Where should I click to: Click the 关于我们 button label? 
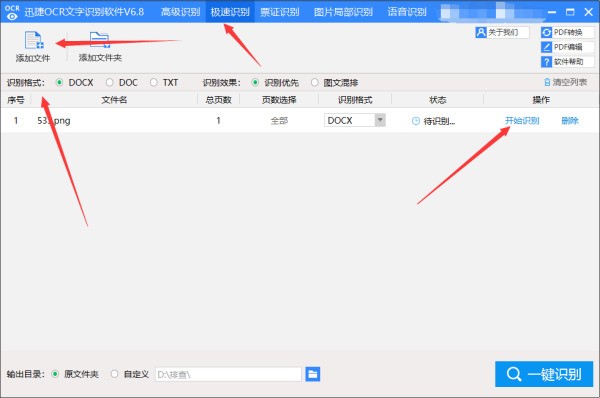pyautogui.click(x=503, y=32)
